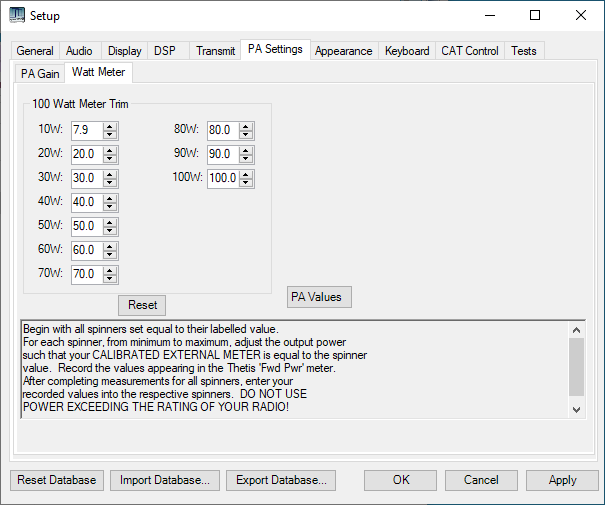Select the PA Settings tab
605x505 pixels.
(x=275, y=49)
